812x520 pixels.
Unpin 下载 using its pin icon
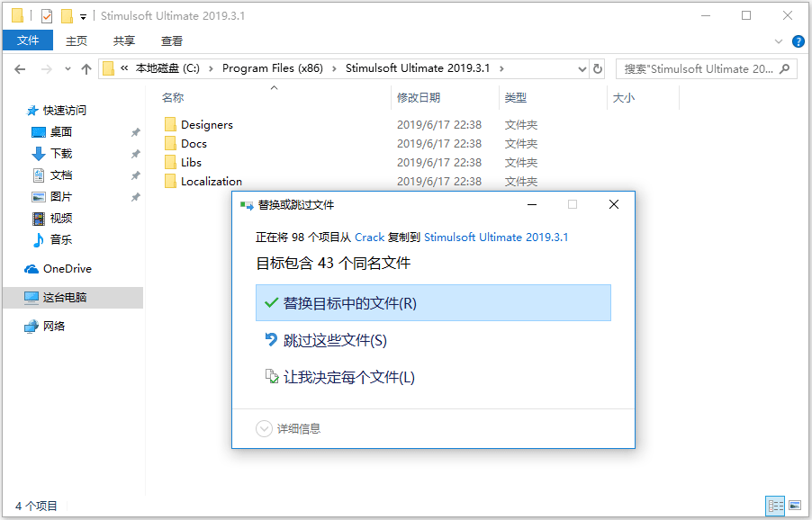click(136, 154)
